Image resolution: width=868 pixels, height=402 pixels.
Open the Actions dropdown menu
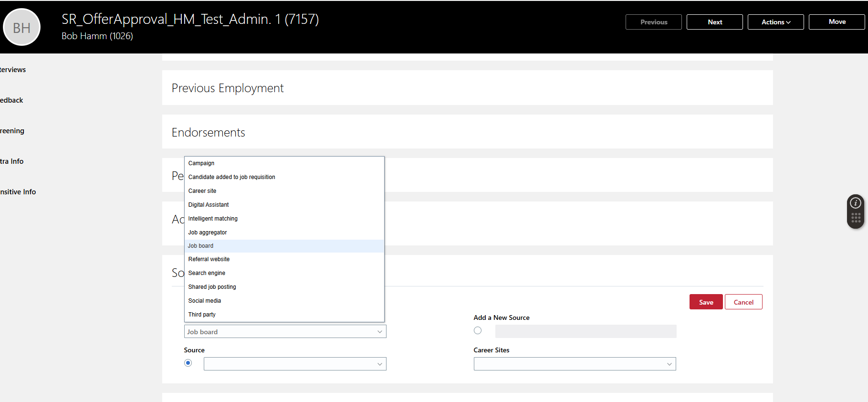775,22
